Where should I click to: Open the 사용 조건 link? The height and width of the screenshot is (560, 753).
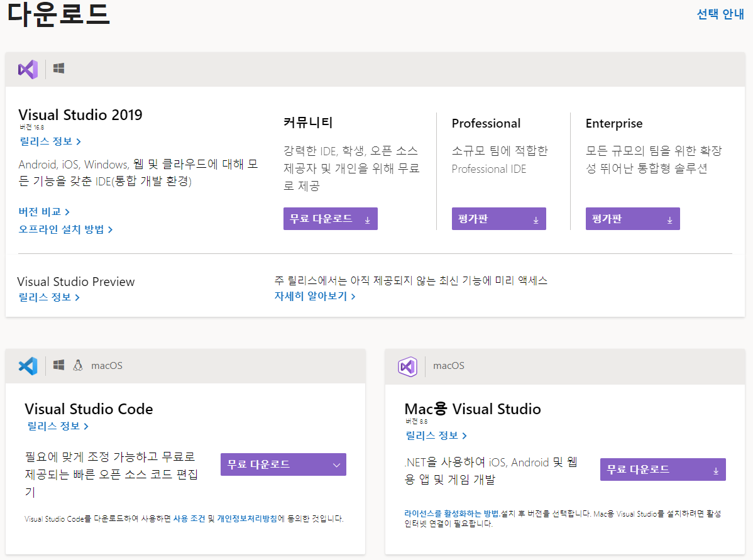pos(189,519)
